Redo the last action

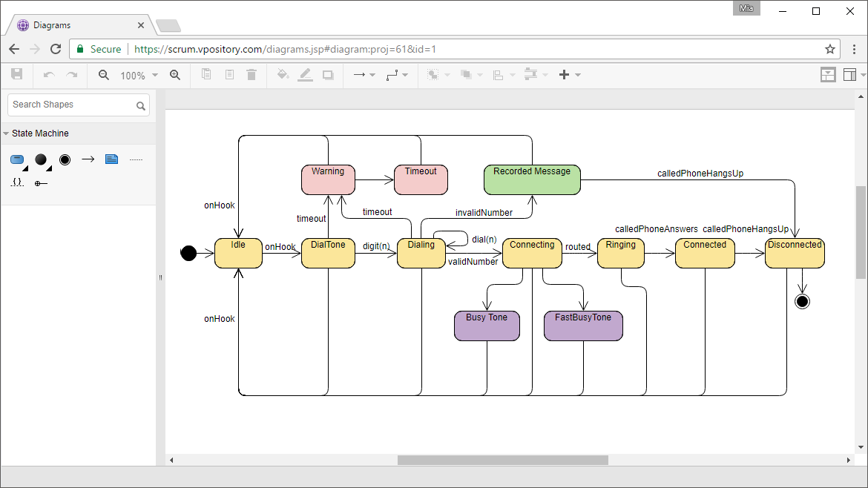tap(71, 75)
